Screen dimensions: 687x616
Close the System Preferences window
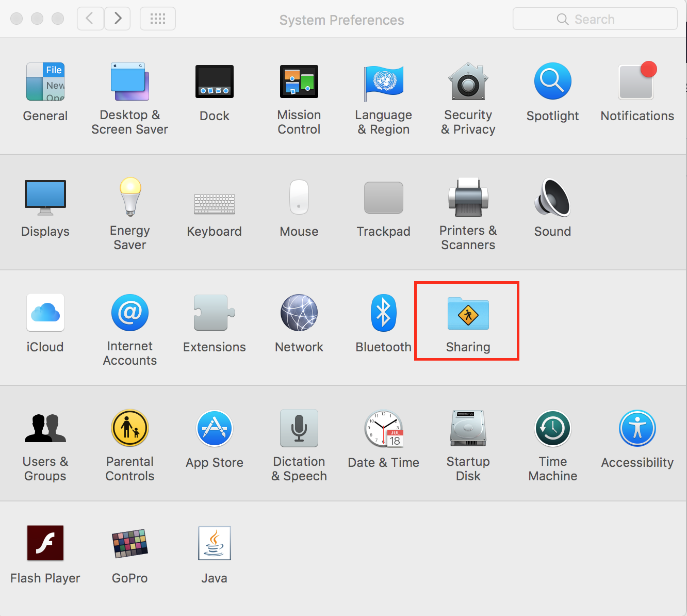click(17, 19)
